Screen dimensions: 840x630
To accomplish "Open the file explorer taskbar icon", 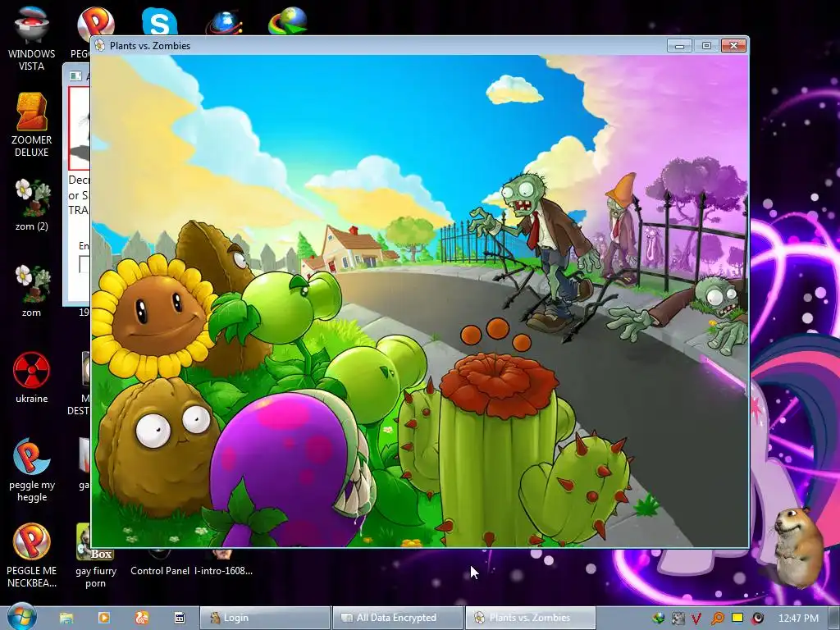I will click(66, 618).
